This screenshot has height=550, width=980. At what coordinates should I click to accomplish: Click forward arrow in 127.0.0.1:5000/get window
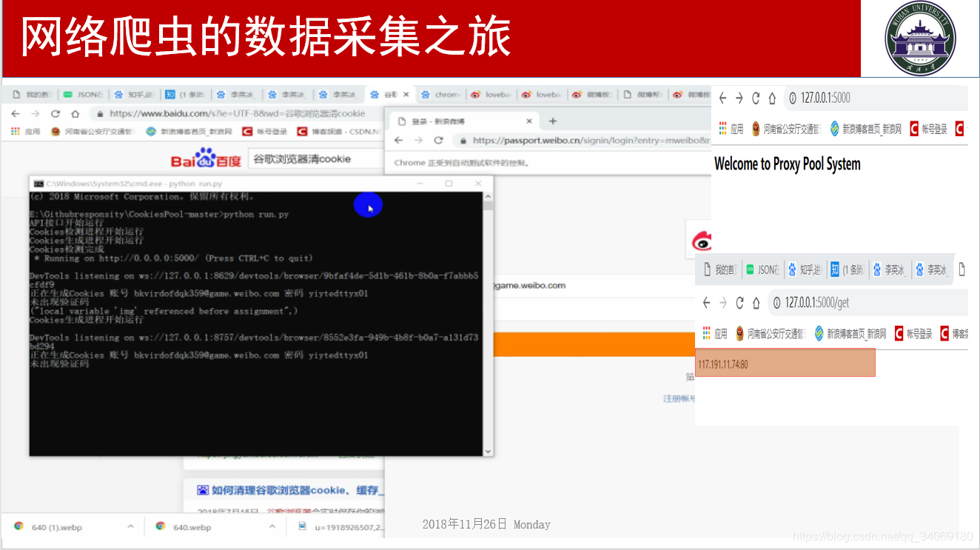(x=722, y=303)
